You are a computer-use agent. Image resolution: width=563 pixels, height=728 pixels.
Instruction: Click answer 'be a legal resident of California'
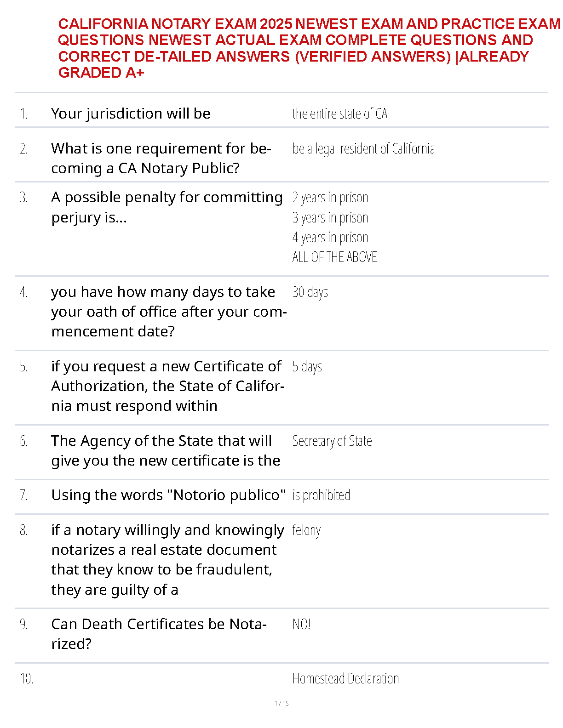pos(363,149)
